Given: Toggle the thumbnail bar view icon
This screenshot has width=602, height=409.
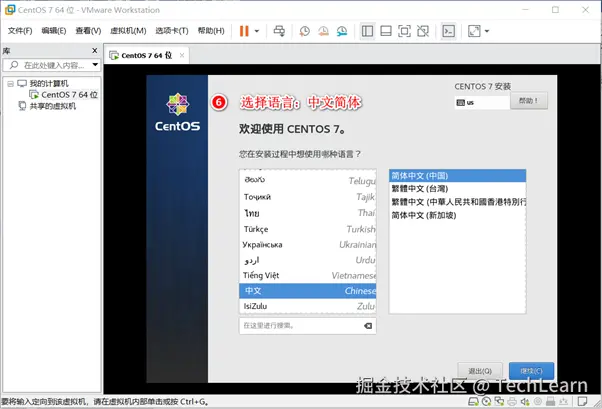Looking at the screenshot, I should [x=386, y=31].
